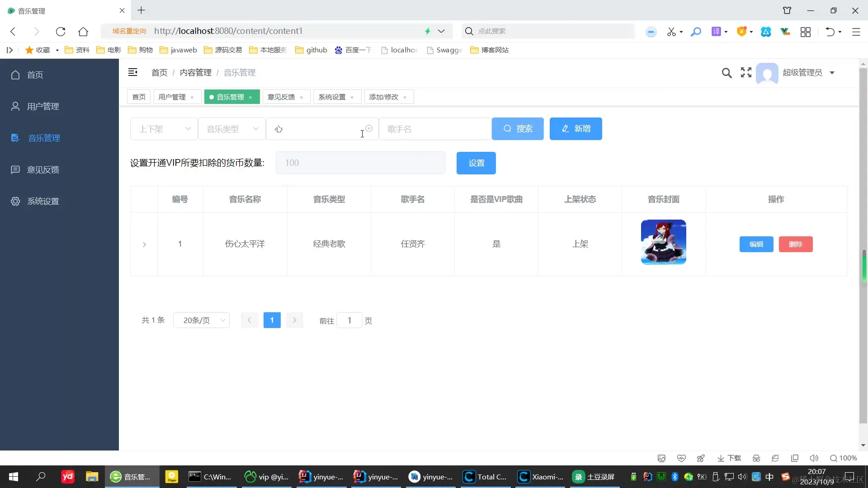
Task: Click the 搜索 button
Action: click(518, 129)
